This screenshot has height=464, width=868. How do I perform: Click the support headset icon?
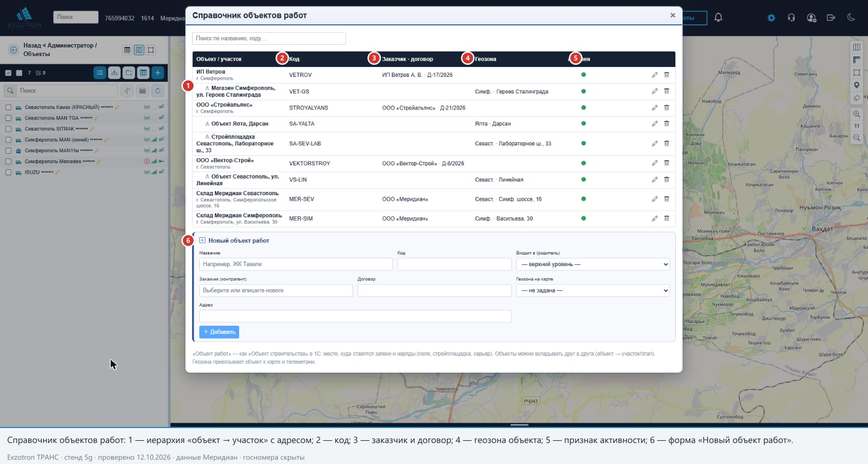(792, 18)
